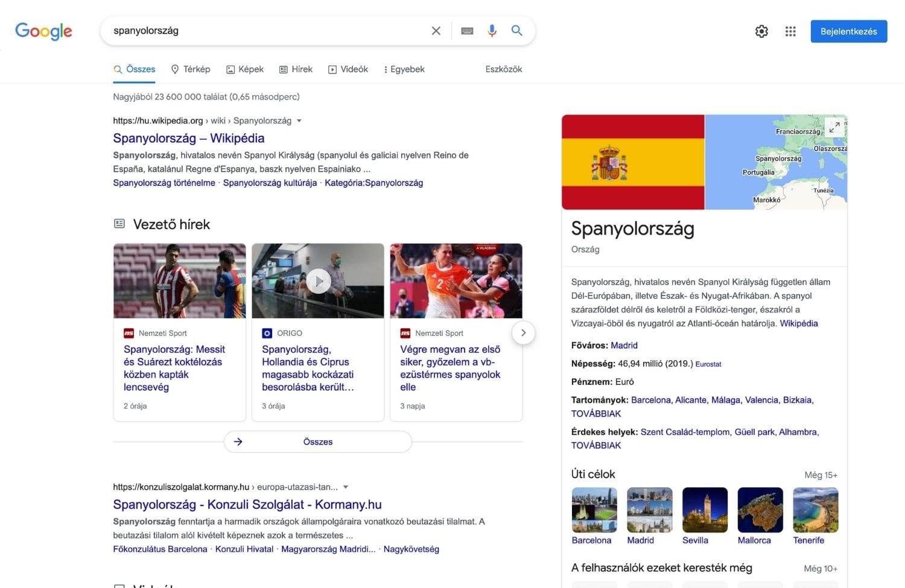Clear the search box with X icon
Viewport: 905px width, 588px height.
point(436,31)
